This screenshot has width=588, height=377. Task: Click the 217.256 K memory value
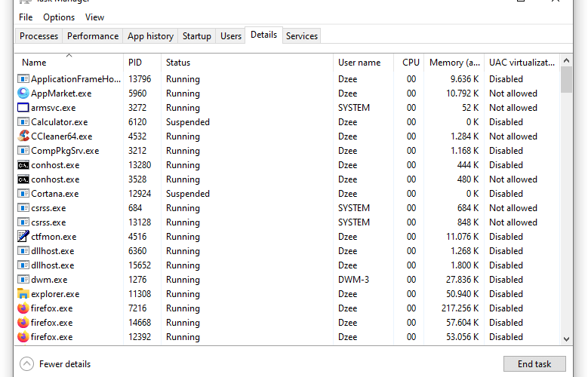[x=460, y=308]
